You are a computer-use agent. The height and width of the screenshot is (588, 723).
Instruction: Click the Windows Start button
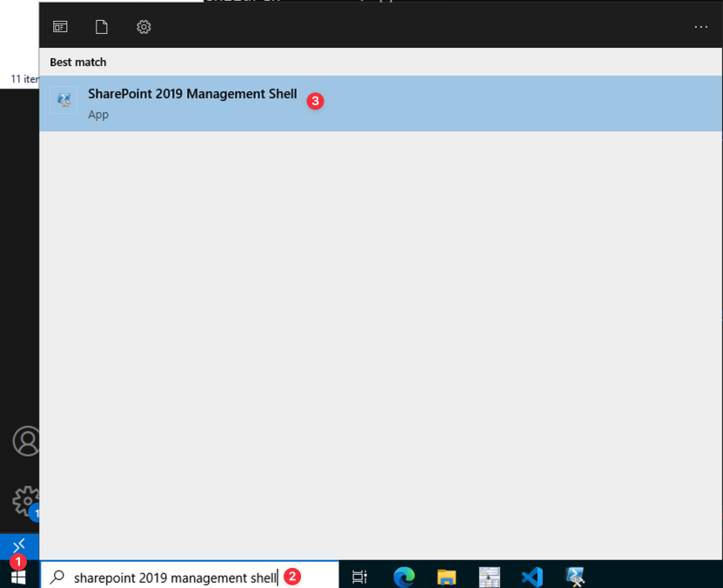(18, 575)
